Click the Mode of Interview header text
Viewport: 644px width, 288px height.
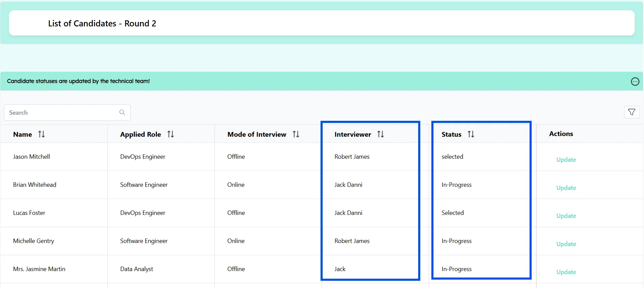[257, 134]
